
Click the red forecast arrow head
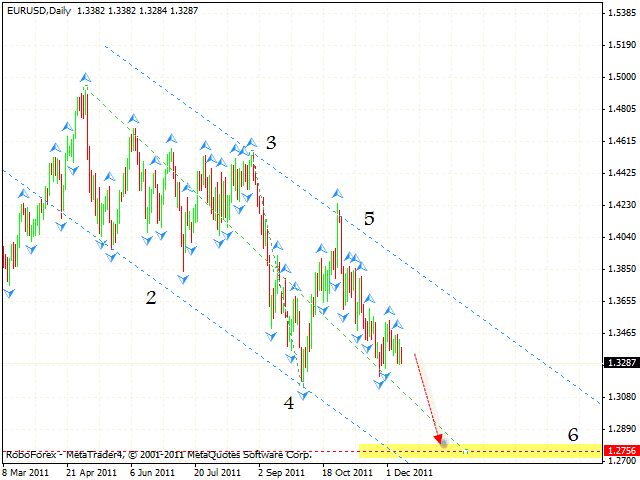[439, 440]
